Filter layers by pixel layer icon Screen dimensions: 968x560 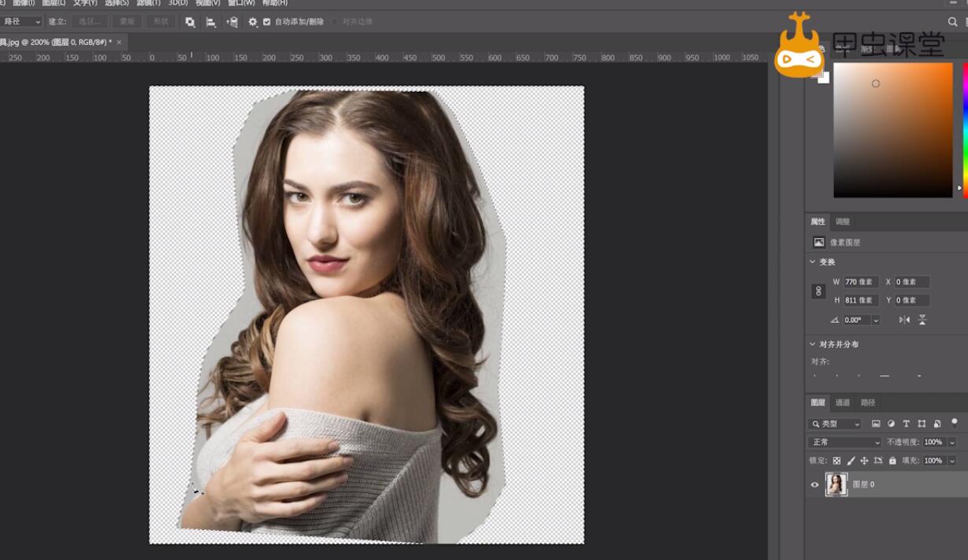pyautogui.click(x=876, y=424)
